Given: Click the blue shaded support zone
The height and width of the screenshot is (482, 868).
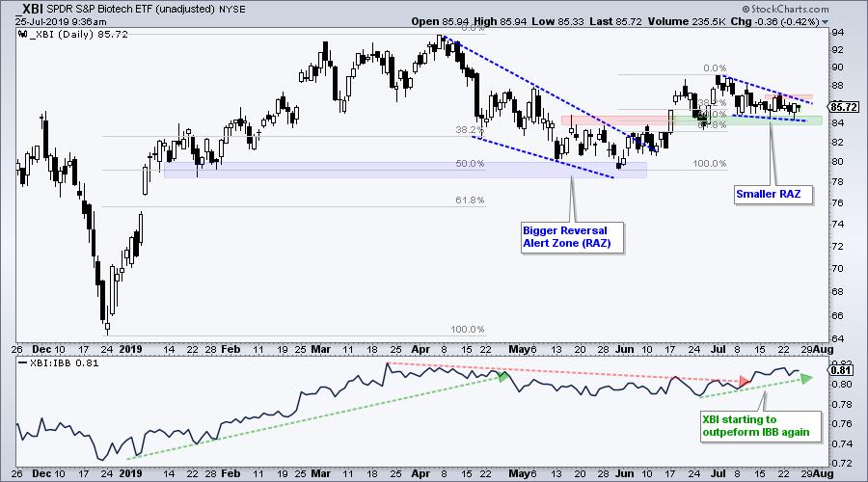Looking at the screenshot, I should [405, 170].
